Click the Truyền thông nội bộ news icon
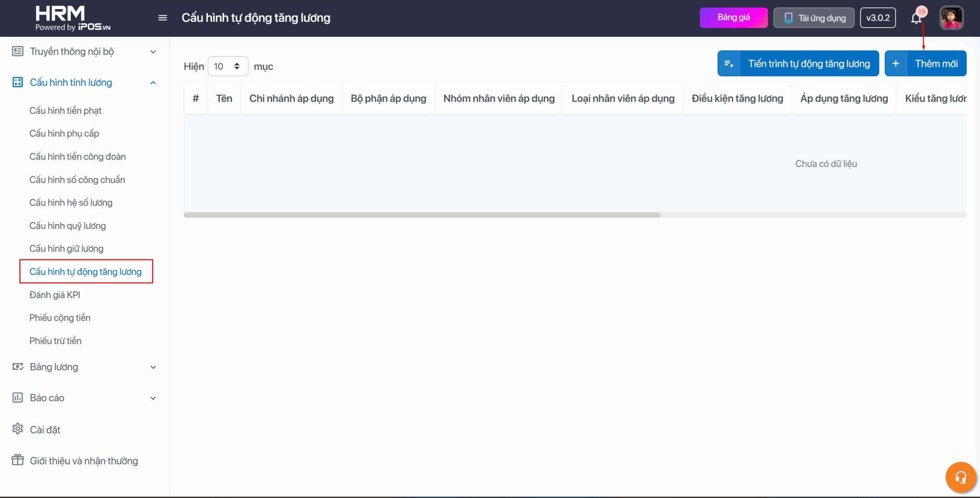980x498 pixels. coord(18,51)
